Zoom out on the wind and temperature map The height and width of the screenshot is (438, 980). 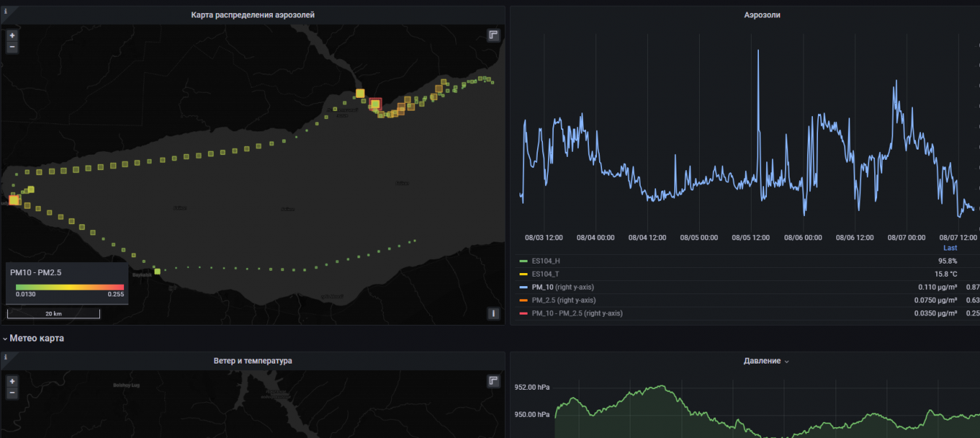(x=12, y=393)
